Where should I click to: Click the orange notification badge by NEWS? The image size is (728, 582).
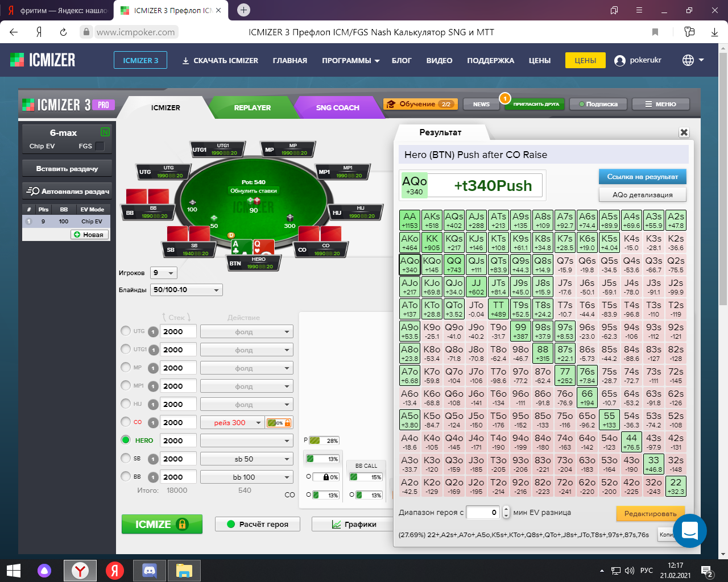click(504, 98)
